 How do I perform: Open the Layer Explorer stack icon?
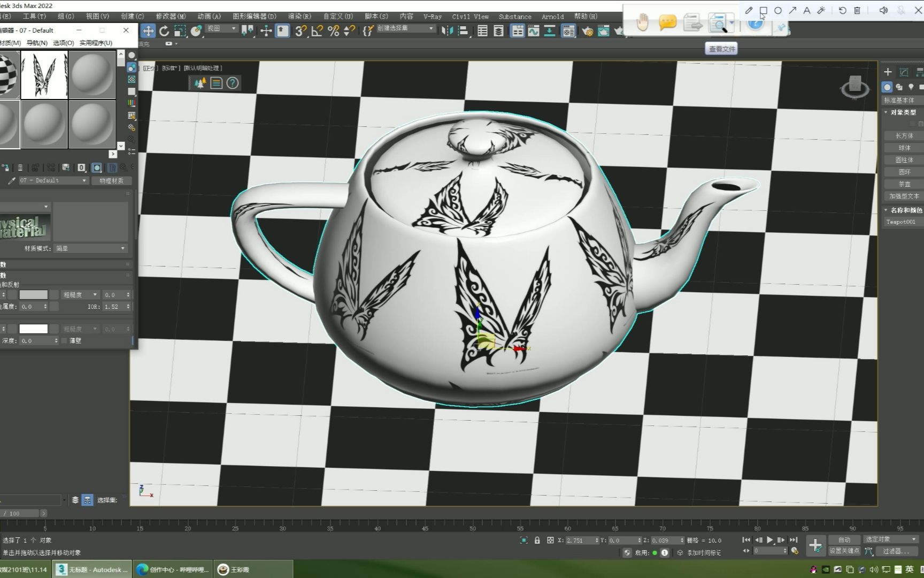(498, 31)
